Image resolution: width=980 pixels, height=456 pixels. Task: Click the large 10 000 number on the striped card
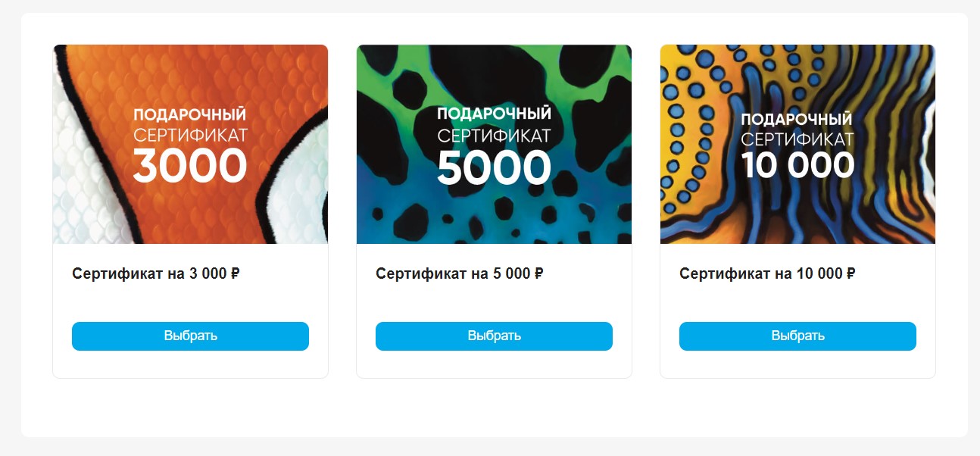click(797, 164)
